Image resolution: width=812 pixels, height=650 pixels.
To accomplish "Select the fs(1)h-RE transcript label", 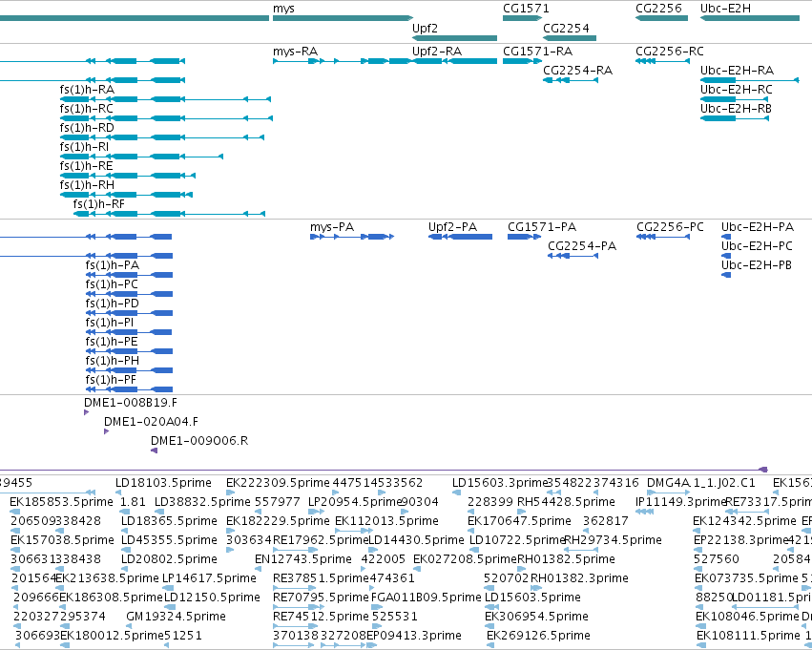I will pyautogui.click(x=86, y=166).
